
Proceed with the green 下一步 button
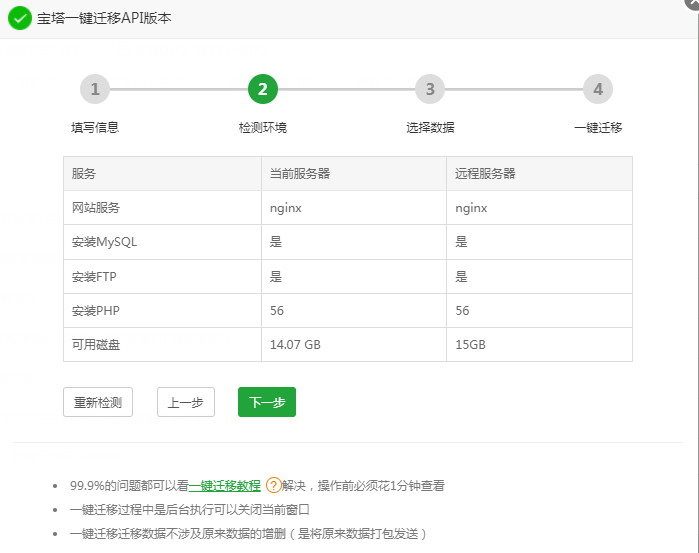point(267,402)
